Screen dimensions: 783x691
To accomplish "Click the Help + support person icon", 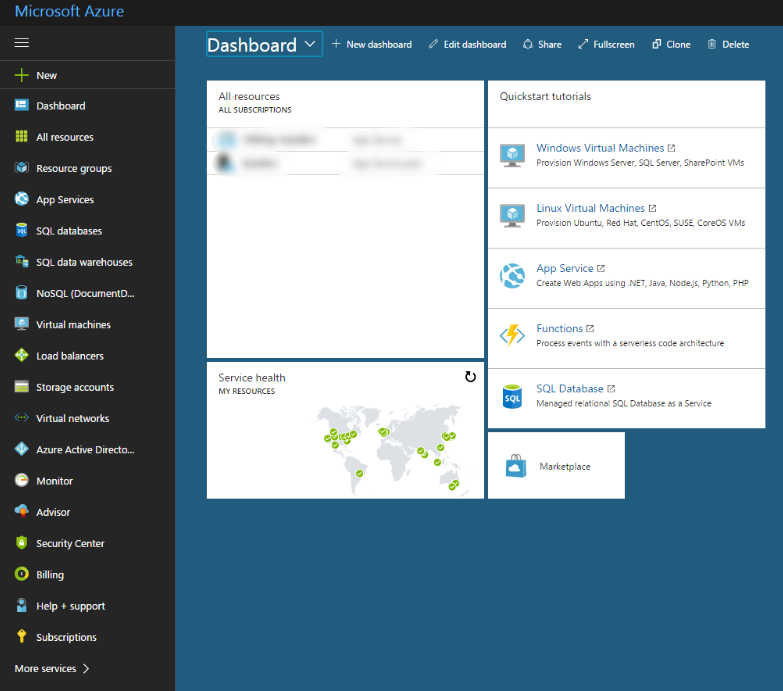I will point(21,606).
